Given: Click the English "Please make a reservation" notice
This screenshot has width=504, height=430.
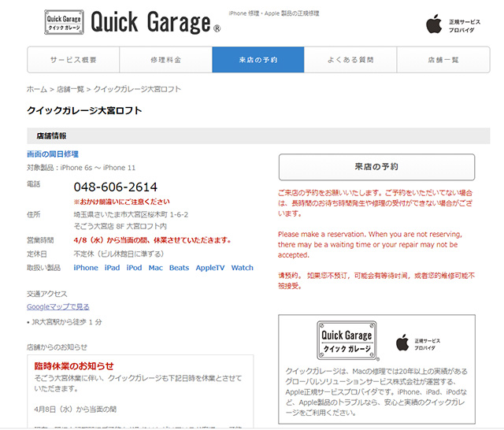Looking at the screenshot, I should (370, 245).
